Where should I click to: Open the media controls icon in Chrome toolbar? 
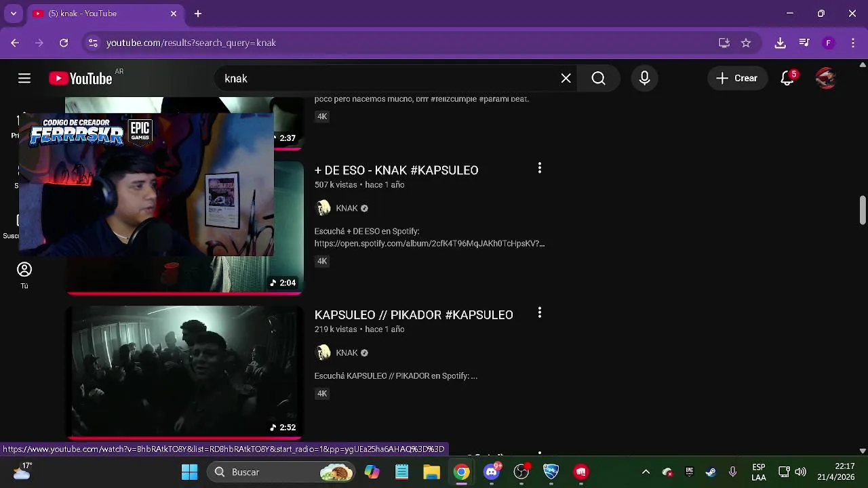click(804, 43)
